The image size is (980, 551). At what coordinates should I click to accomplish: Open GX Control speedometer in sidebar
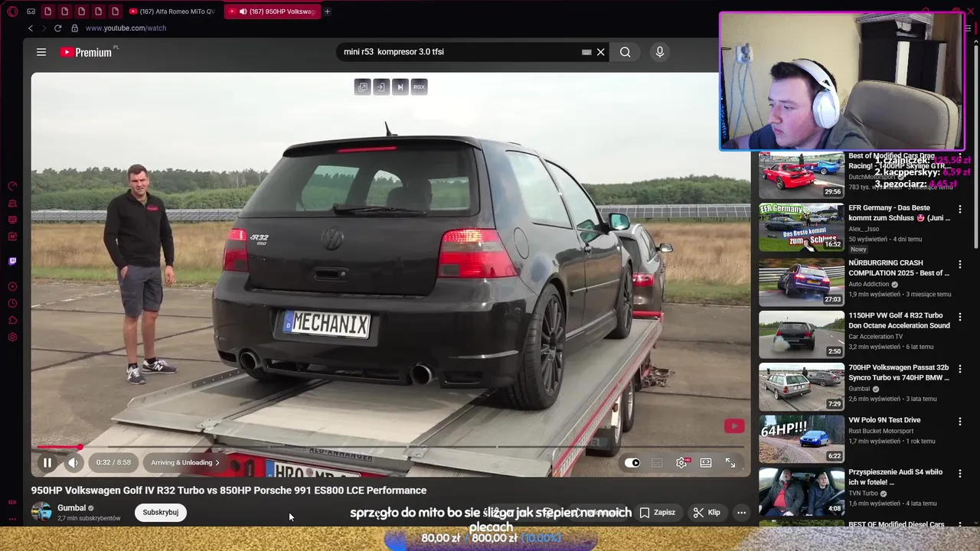tap(12, 186)
